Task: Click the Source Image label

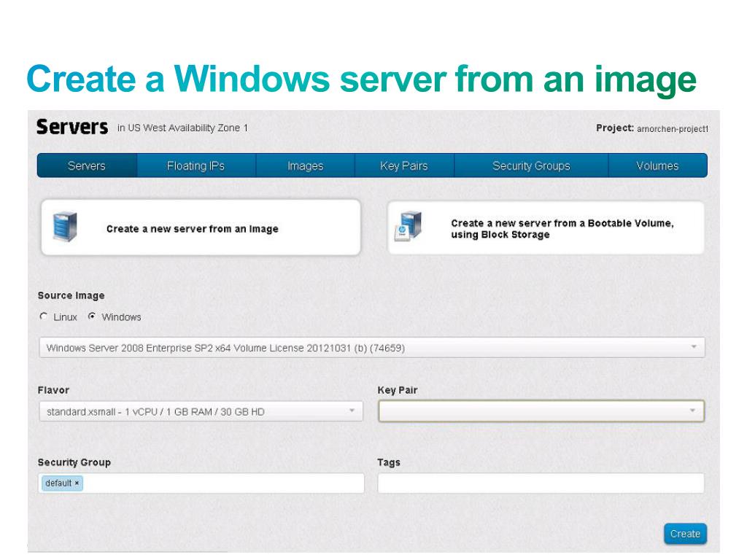Action: point(71,295)
